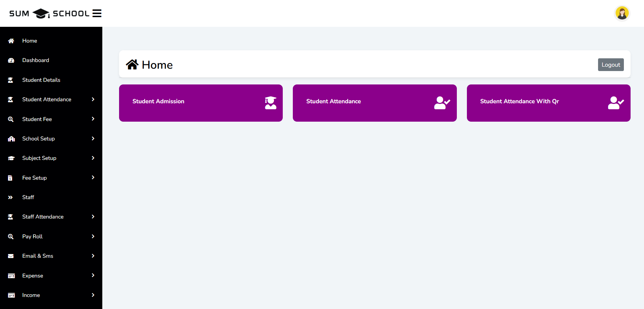The width and height of the screenshot is (644, 309).
Task: Open Student Details from the sidebar
Action: click(41, 80)
